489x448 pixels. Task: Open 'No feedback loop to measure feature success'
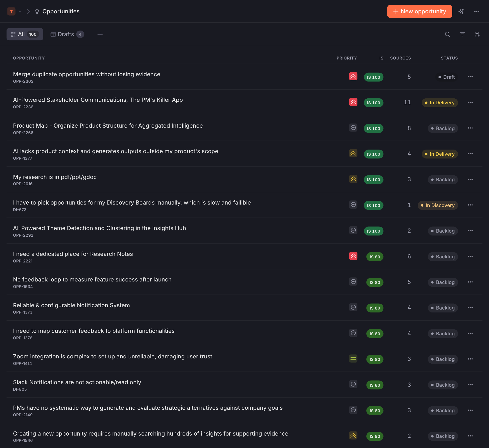[x=92, y=279]
